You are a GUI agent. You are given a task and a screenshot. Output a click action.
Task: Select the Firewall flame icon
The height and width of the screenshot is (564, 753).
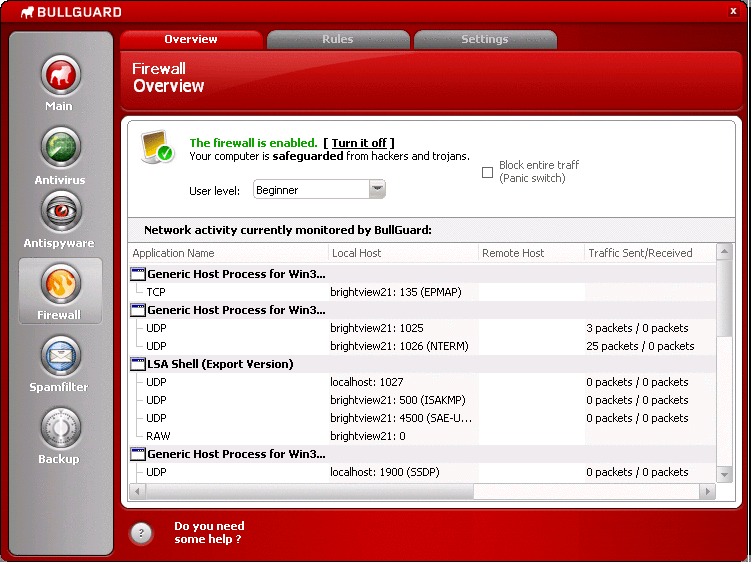[x=61, y=283]
